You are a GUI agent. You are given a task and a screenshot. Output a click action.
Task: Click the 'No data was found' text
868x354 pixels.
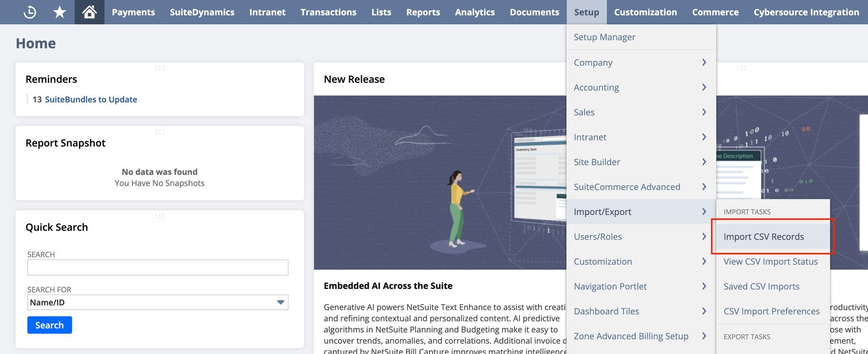pos(160,172)
